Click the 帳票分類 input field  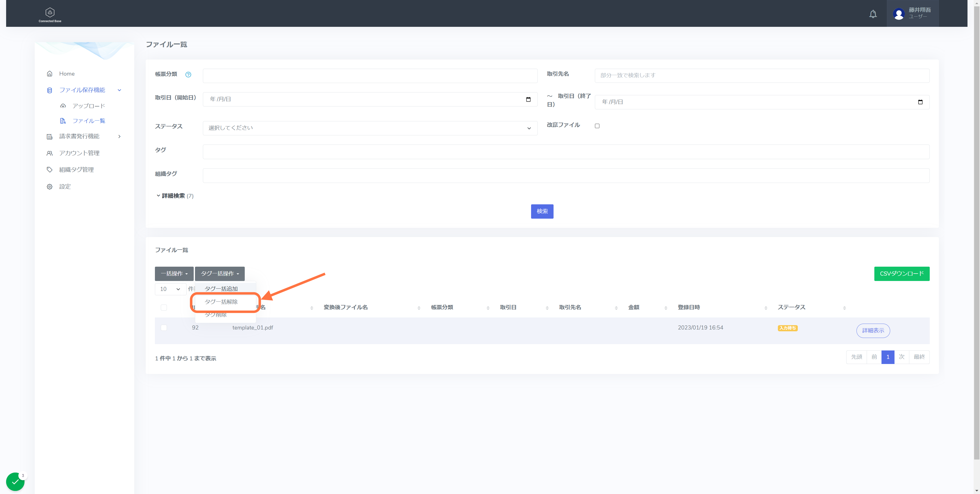pyautogui.click(x=370, y=75)
